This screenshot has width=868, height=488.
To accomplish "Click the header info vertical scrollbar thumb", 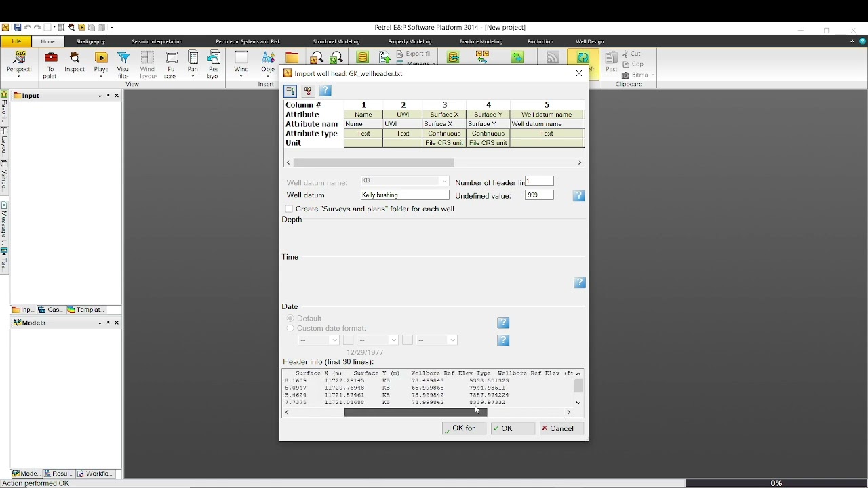I will [578, 386].
